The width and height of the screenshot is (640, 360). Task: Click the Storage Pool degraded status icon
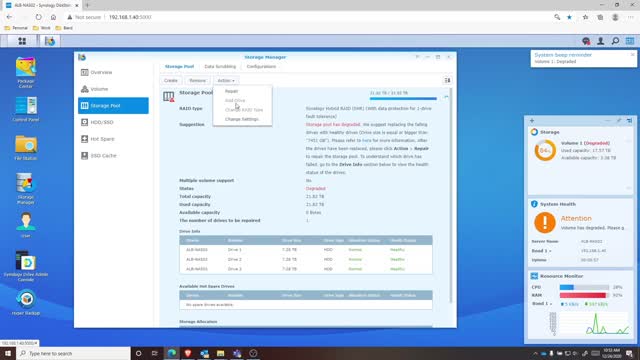click(x=169, y=97)
